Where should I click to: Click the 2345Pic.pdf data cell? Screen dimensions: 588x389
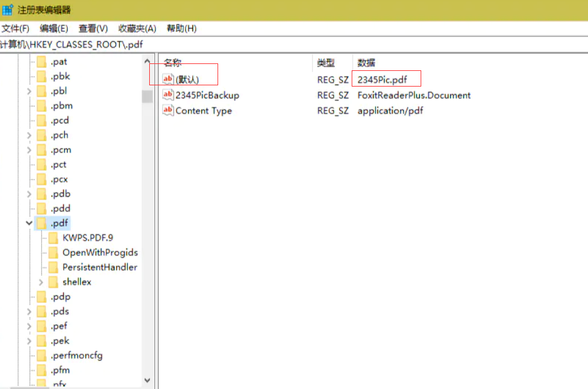pyautogui.click(x=382, y=80)
